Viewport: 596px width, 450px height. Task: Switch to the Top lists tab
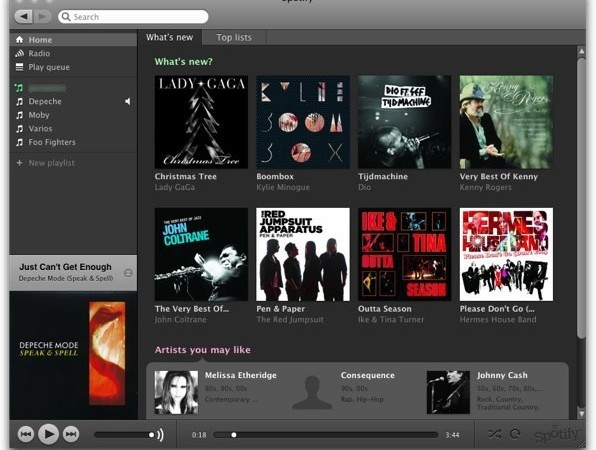point(234,38)
